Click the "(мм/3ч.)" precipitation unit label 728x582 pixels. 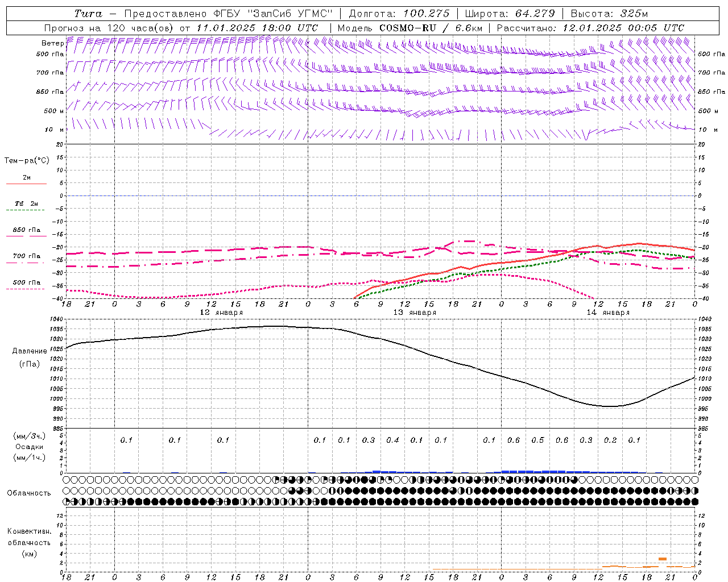pos(29,436)
